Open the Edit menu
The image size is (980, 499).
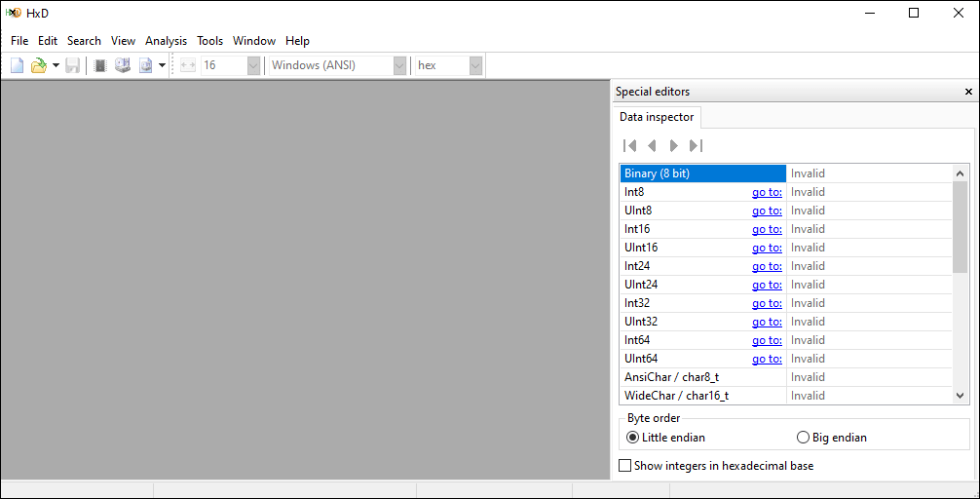pyautogui.click(x=48, y=41)
